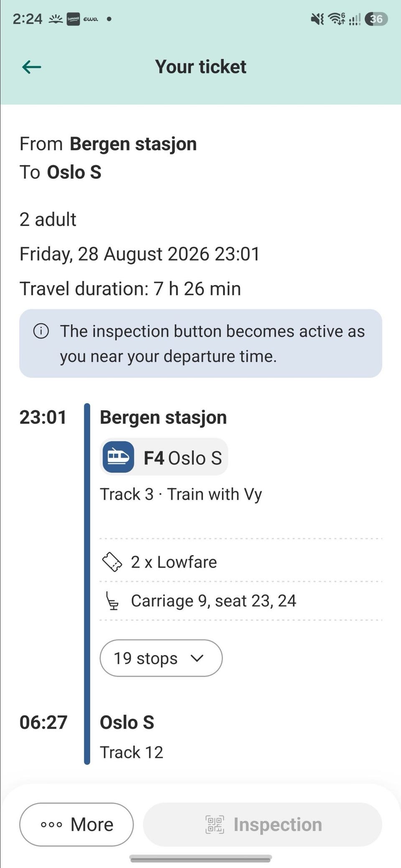
Task: Select the F4 Oslo S line chip
Action: coord(164,457)
